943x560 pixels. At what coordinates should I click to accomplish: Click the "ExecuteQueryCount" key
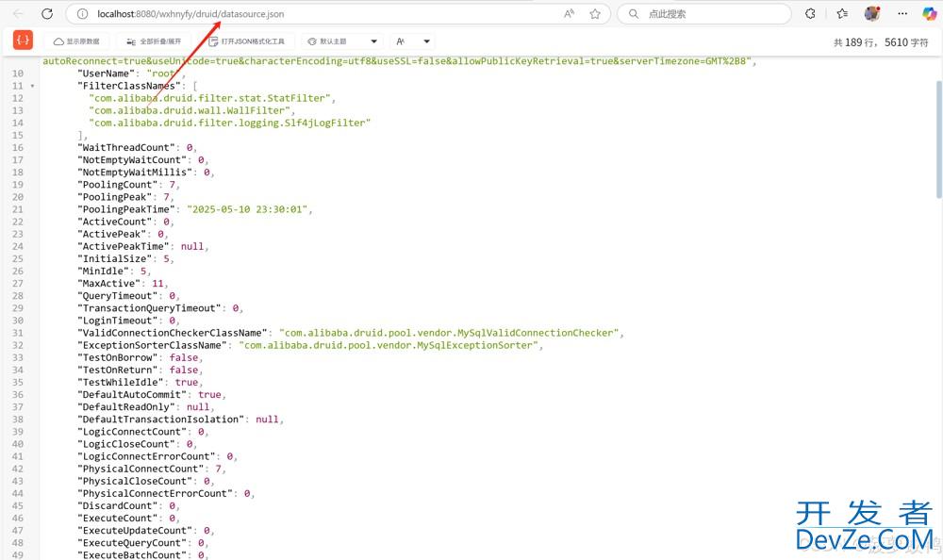coord(132,542)
